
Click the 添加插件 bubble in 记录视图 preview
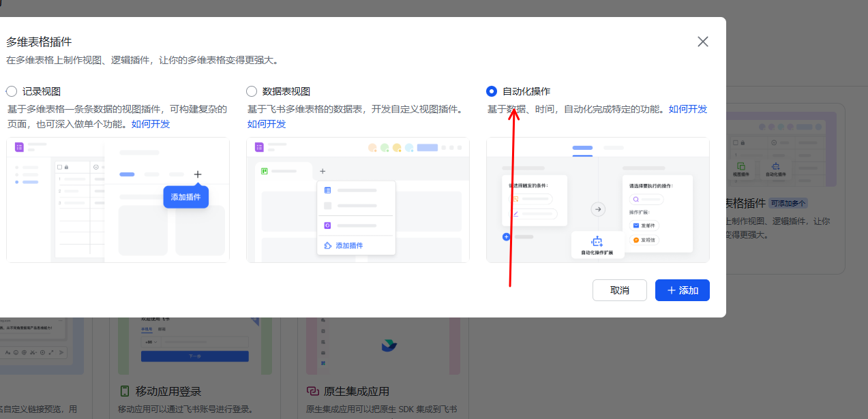(x=185, y=197)
